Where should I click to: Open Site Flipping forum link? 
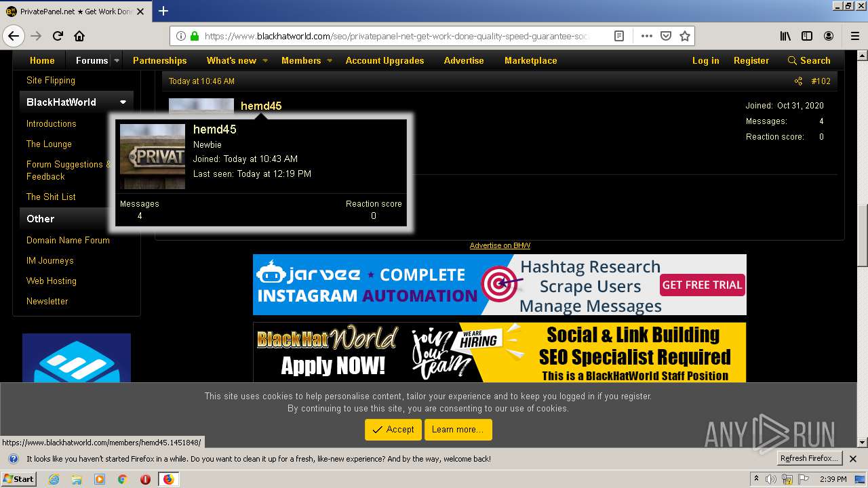(51, 80)
